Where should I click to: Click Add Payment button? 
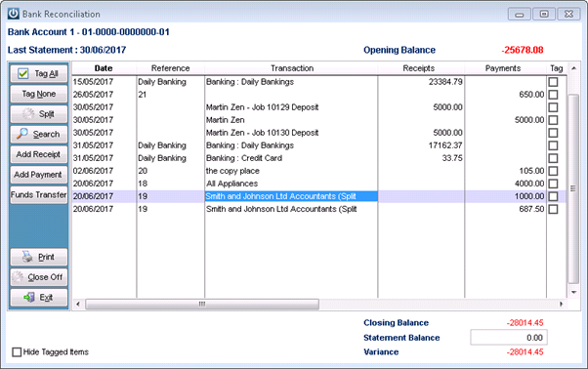pos(39,175)
